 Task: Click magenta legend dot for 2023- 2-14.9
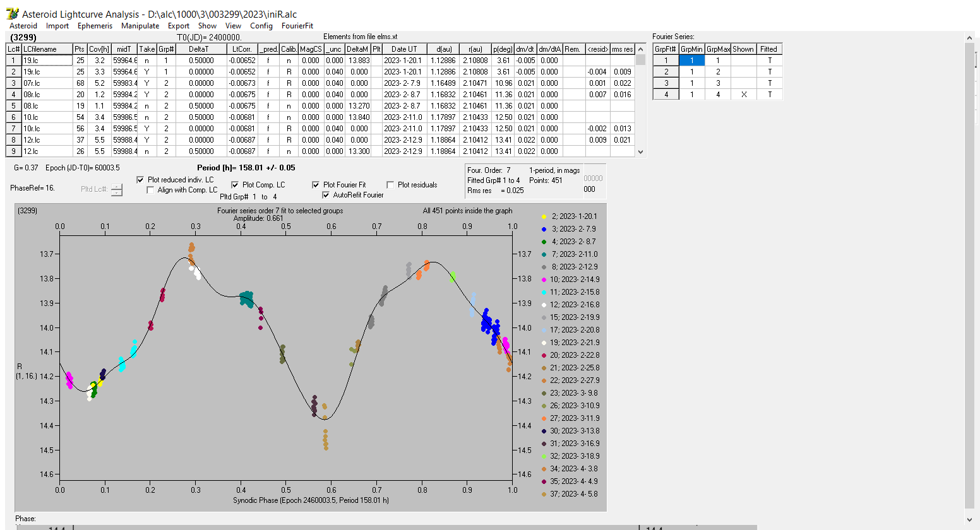544,280
